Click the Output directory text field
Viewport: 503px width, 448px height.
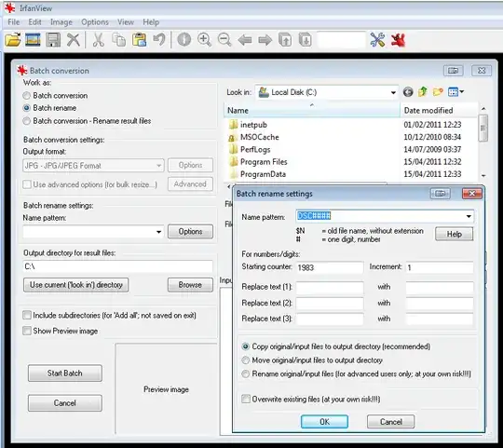point(117,266)
